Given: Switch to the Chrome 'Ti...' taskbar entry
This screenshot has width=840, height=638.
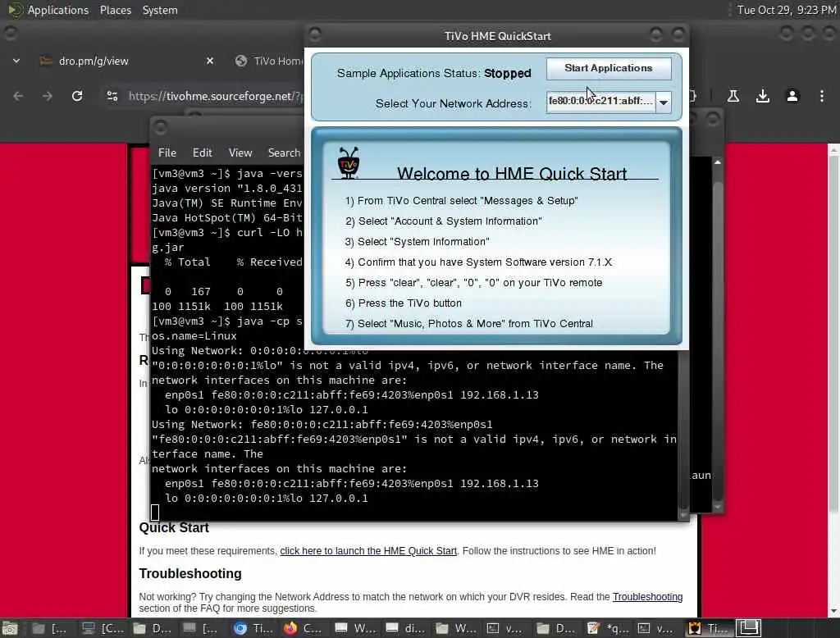Looking at the screenshot, I should [254, 628].
